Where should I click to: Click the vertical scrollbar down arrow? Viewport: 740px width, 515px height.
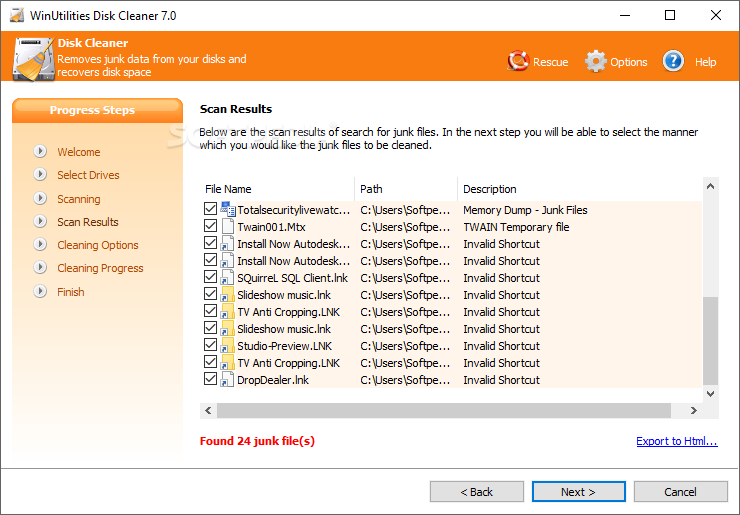(711, 394)
